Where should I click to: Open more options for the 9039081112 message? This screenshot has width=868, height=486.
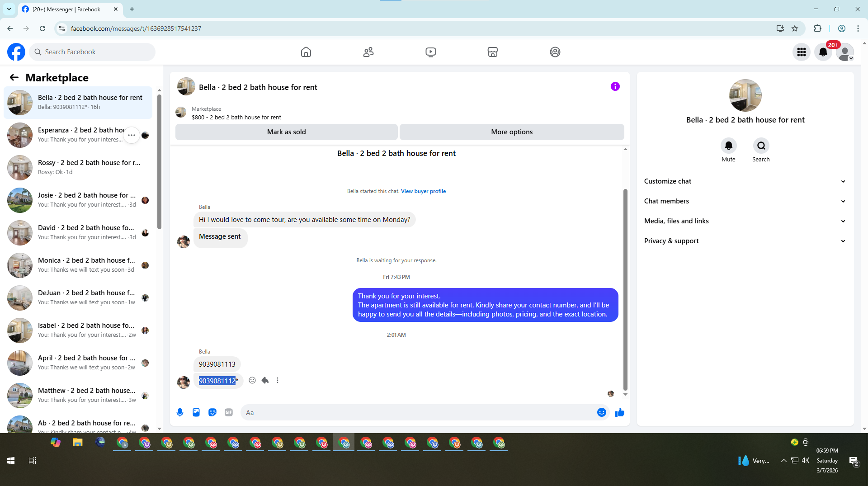point(278,380)
